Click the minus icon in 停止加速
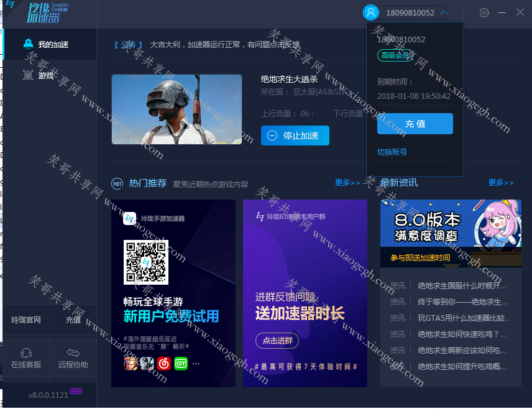Screen dimensions: 532x409 272,136
